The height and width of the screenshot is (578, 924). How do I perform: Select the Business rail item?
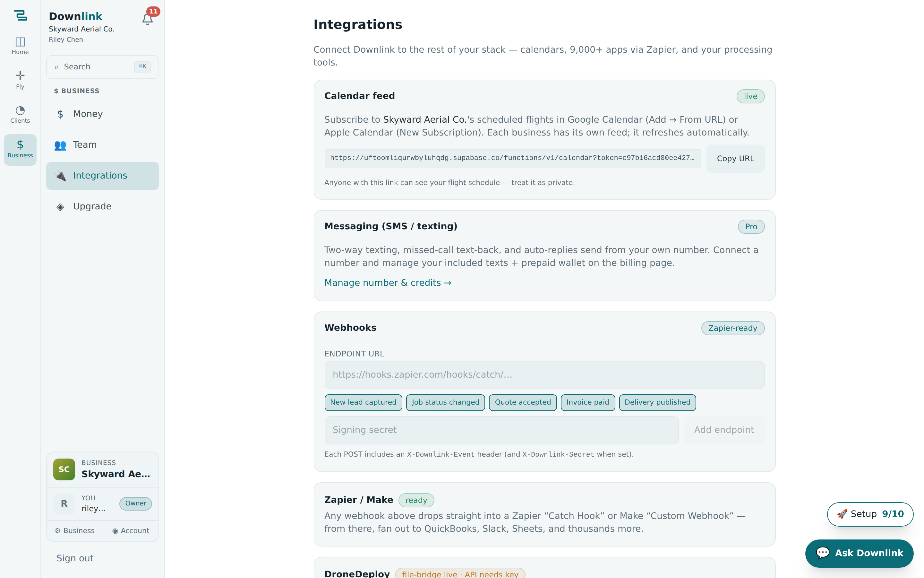pos(20,149)
